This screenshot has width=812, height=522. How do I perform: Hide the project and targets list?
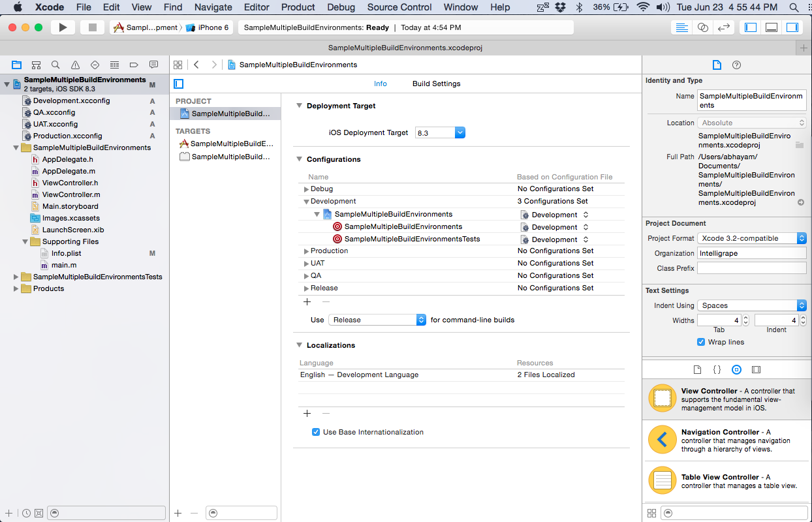coord(179,84)
